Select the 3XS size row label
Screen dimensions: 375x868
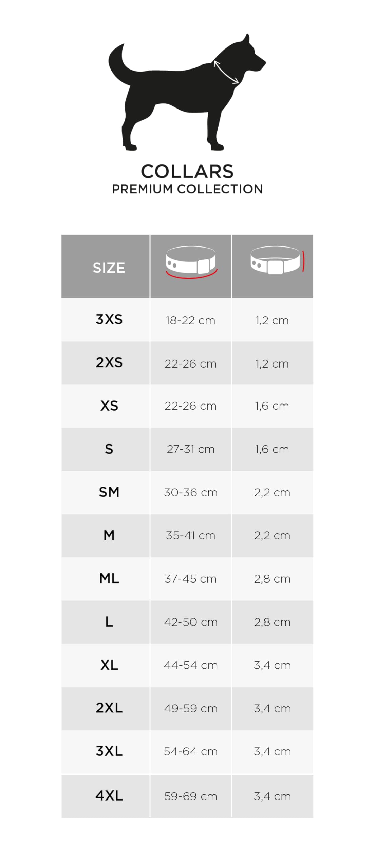[109, 319]
